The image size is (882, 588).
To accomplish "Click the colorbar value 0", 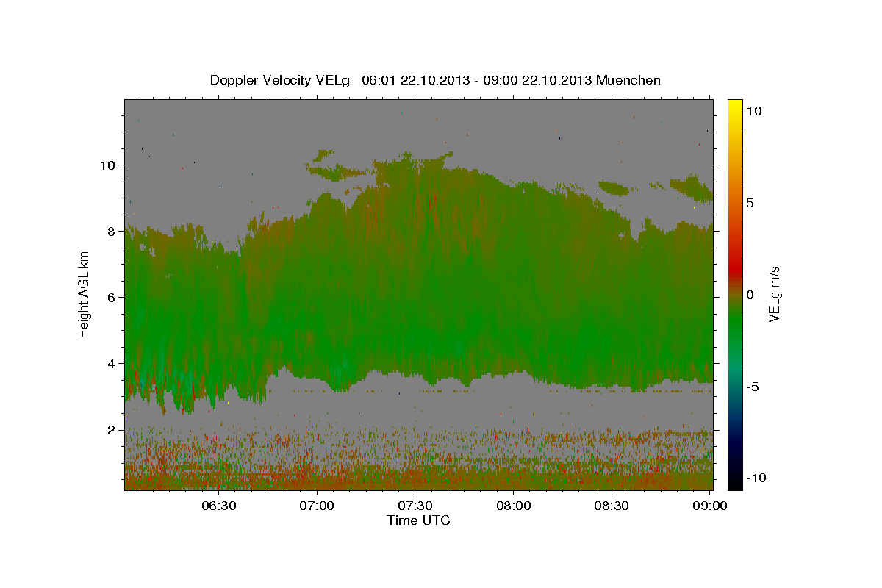I will pyautogui.click(x=750, y=295).
